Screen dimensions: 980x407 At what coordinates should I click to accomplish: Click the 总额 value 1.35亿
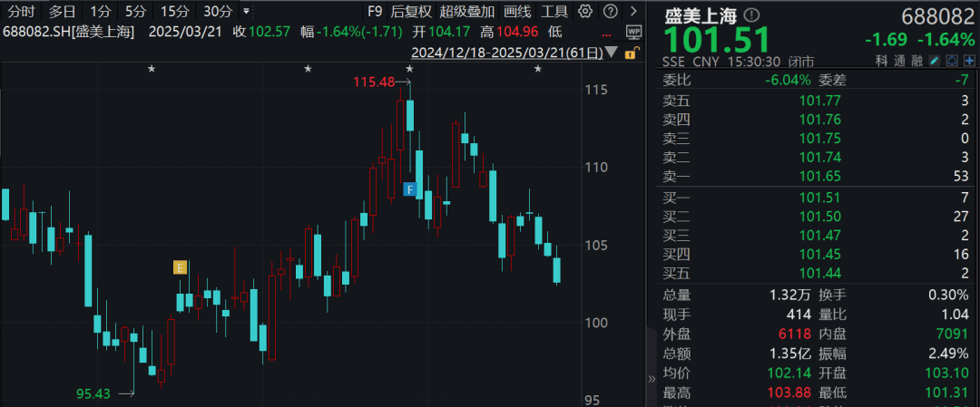(x=789, y=354)
